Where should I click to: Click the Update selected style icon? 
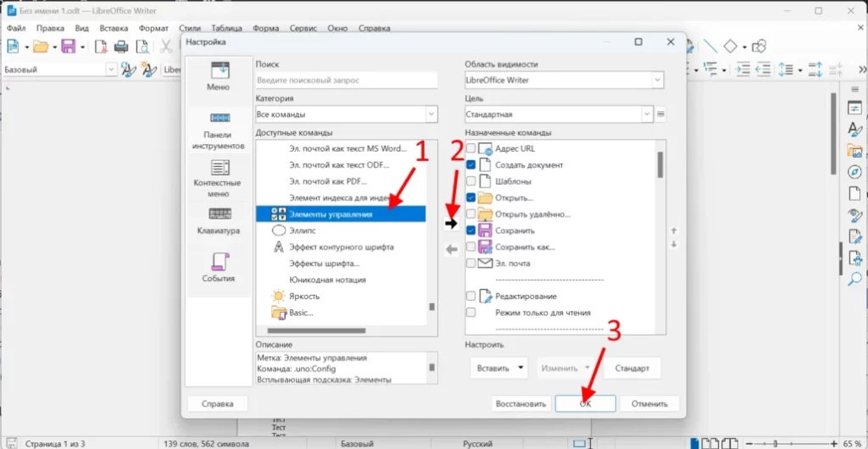[x=129, y=69]
